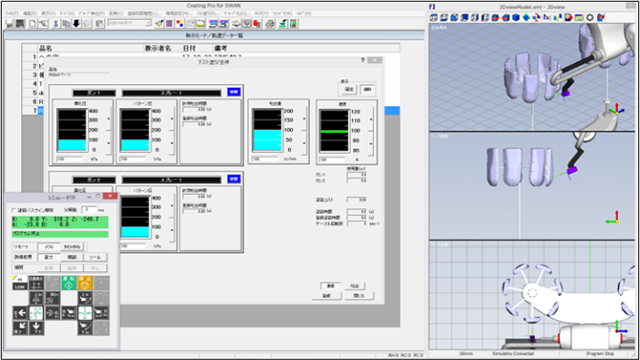
Task: Toggle the checkbox in the simulator TP window
Action: pos(14,210)
